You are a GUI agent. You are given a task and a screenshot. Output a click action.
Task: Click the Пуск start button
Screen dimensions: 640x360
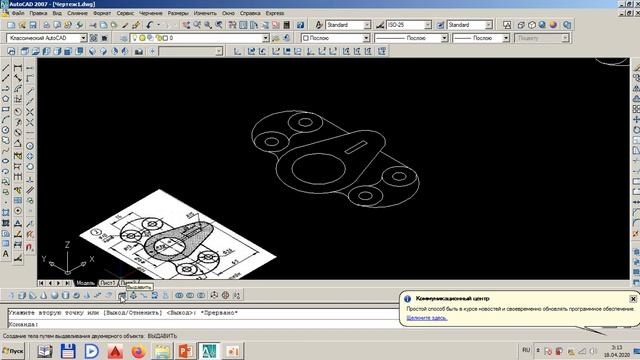[x=13, y=351]
